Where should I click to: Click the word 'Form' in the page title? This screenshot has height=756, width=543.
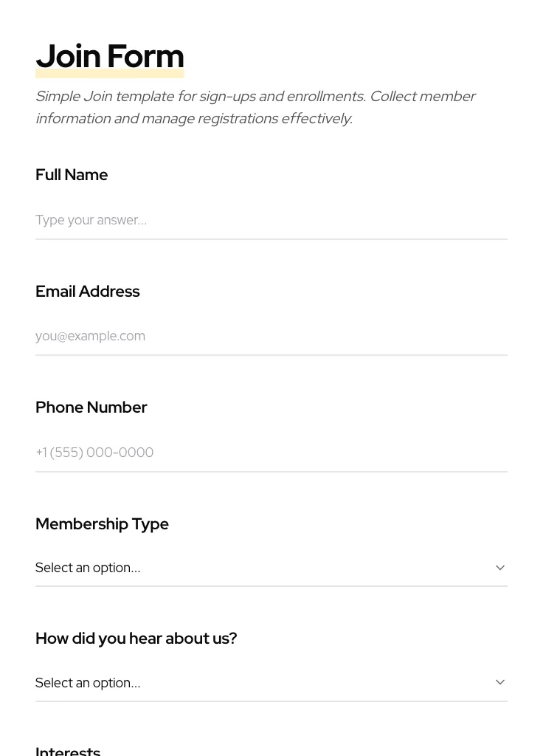click(145, 56)
